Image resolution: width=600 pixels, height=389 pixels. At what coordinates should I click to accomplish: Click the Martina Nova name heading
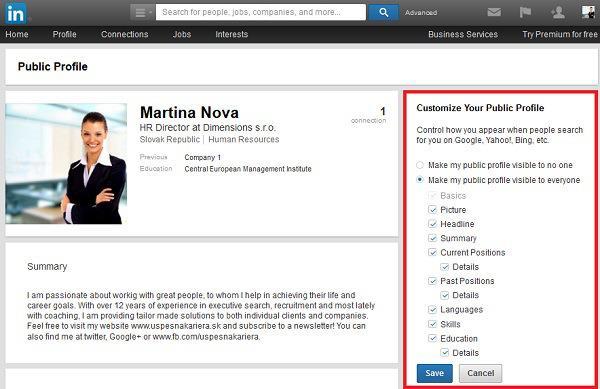189,113
